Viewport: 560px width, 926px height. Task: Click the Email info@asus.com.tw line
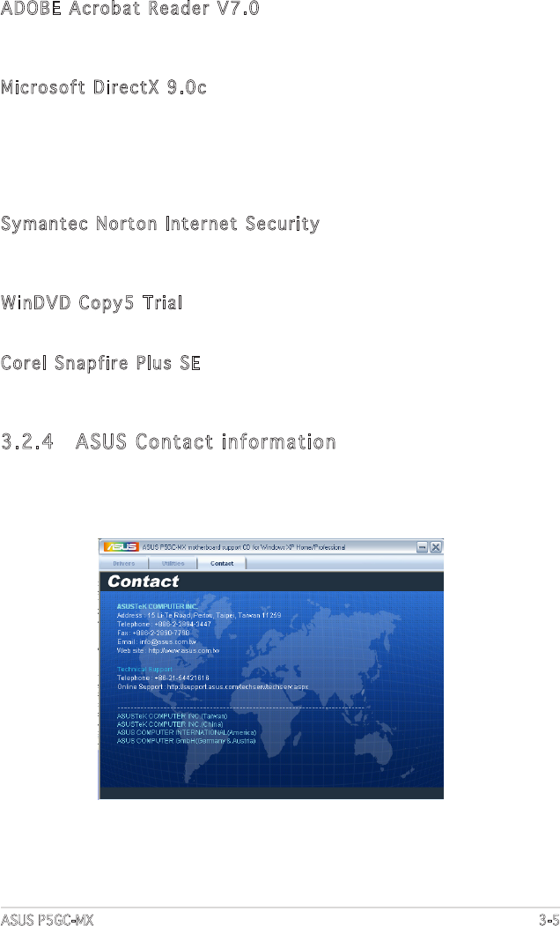[157, 641]
